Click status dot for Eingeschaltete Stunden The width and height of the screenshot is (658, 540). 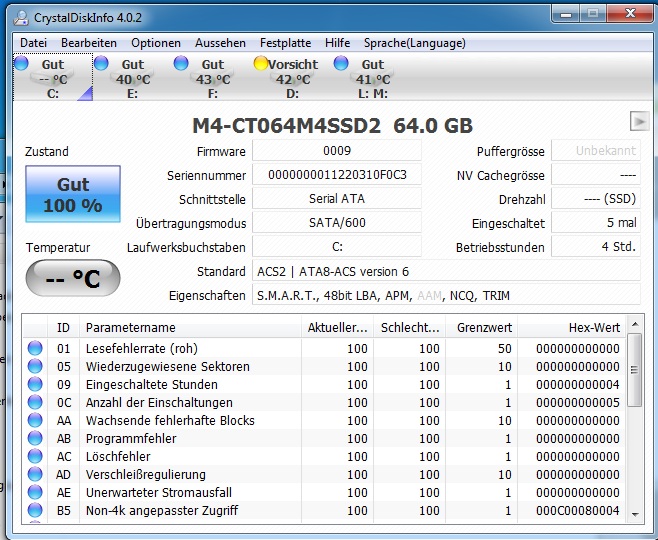pyautogui.click(x=35, y=384)
